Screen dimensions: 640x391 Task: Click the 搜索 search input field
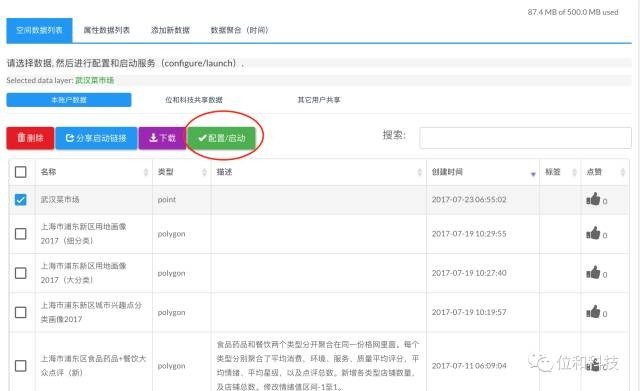click(525, 138)
